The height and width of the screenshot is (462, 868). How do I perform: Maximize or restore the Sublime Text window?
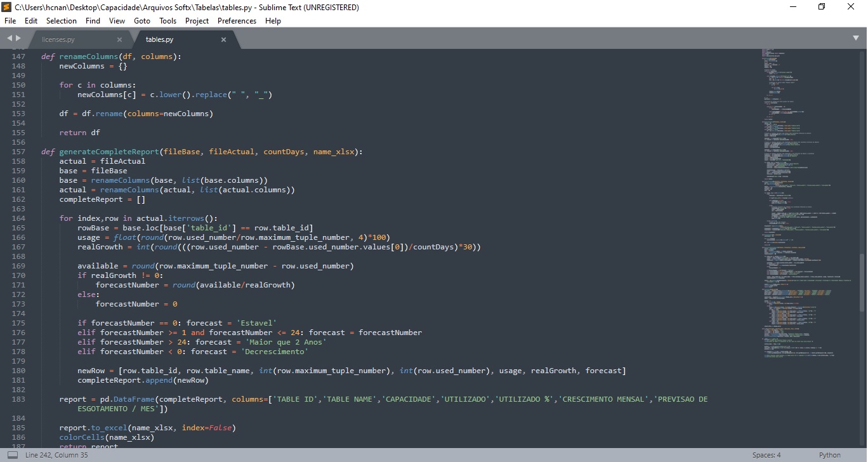pos(822,7)
